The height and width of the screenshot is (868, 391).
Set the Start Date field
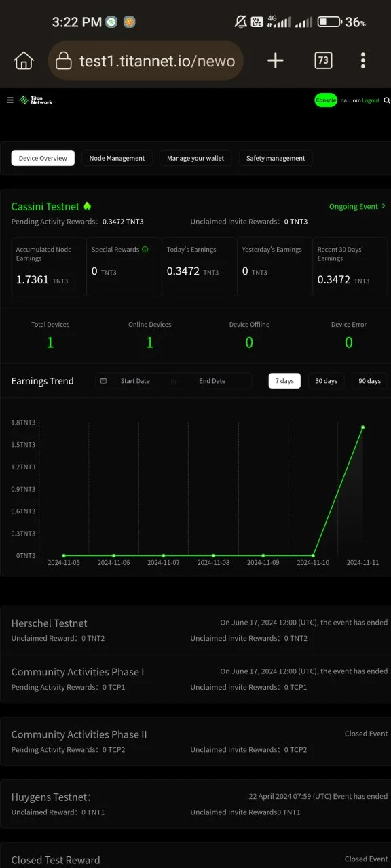pos(135,381)
